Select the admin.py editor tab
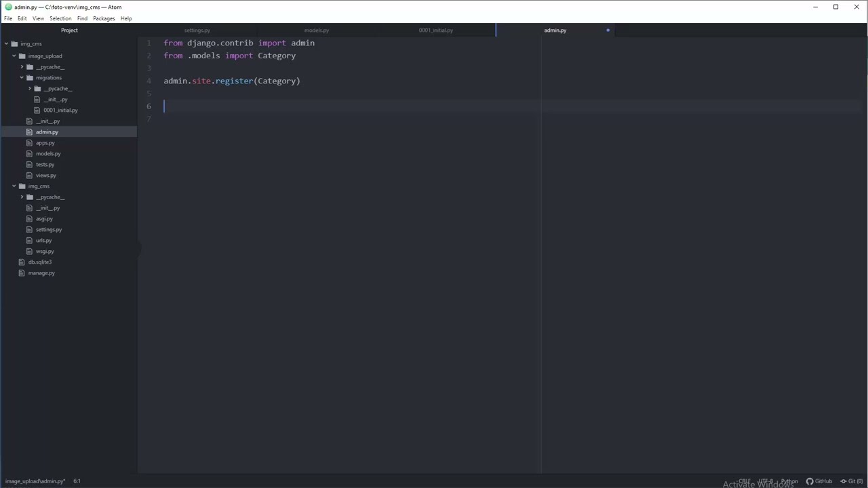This screenshot has height=488, width=868. click(x=555, y=30)
